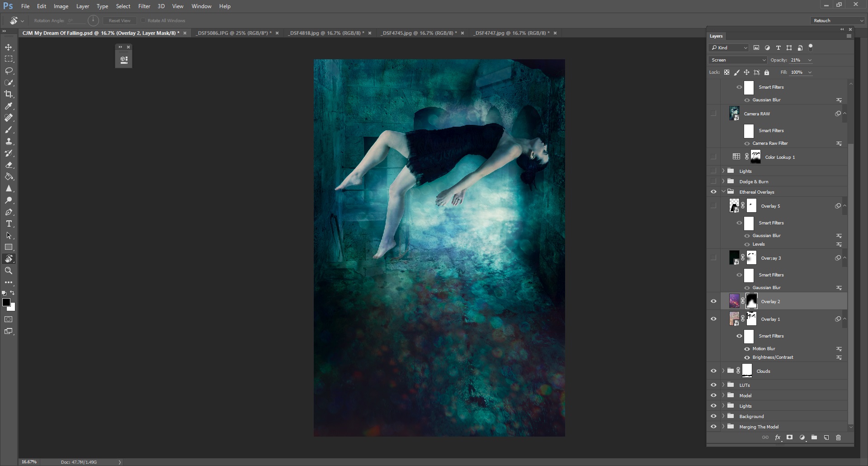Select the Zoom tool
The height and width of the screenshot is (466, 868).
[9, 271]
